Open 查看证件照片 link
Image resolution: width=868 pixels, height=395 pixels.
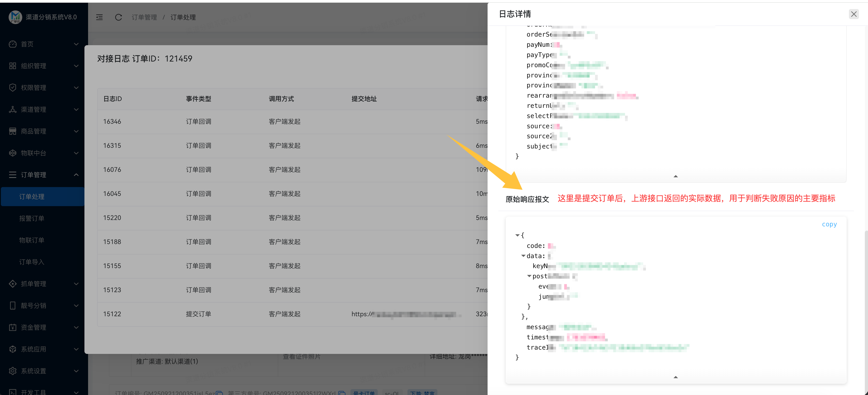point(302,357)
